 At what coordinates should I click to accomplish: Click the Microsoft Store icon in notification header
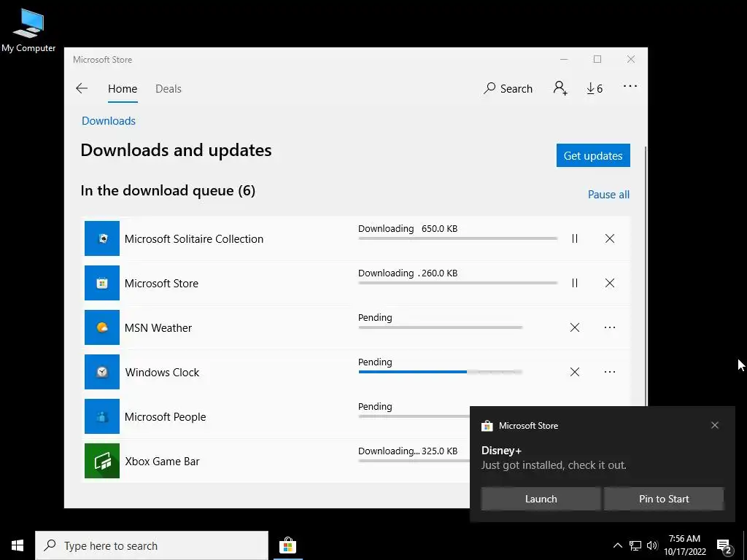(x=487, y=426)
